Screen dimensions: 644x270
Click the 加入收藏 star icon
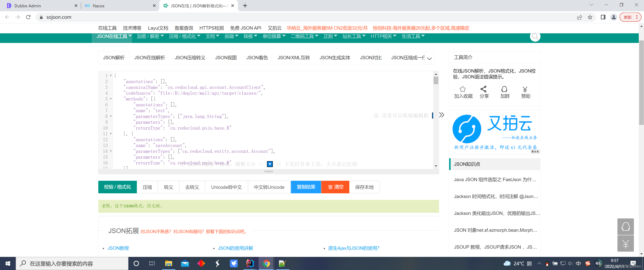point(462,89)
